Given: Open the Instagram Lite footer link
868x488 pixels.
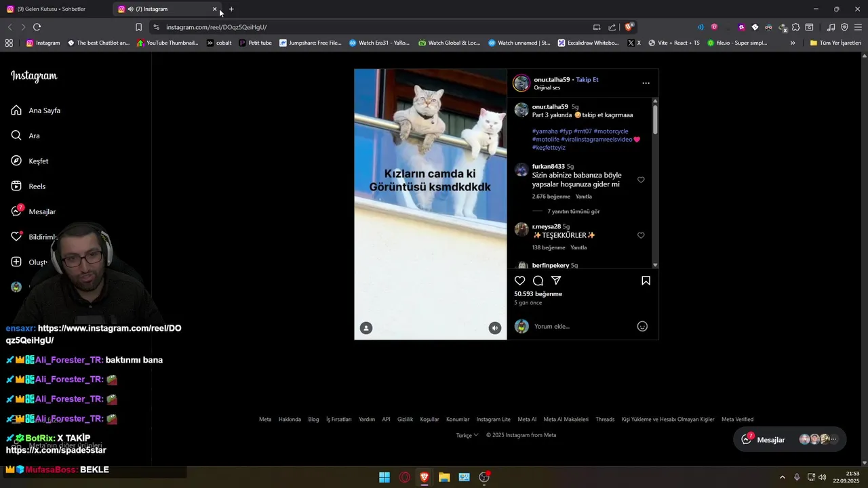Looking at the screenshot, I should (x=493, y=419).
